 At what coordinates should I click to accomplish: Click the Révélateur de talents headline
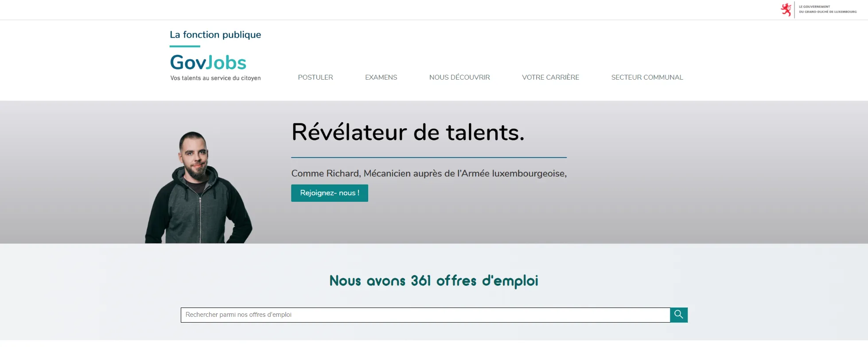[408, 132]
